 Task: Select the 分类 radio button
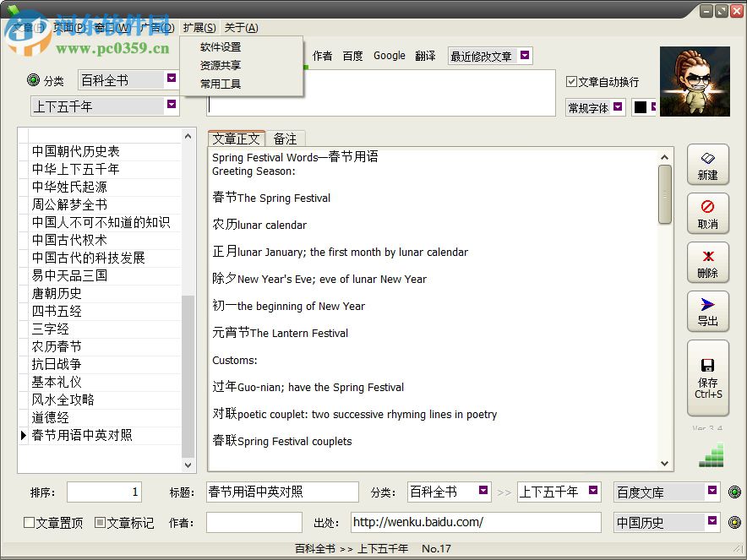click(33, 80)
